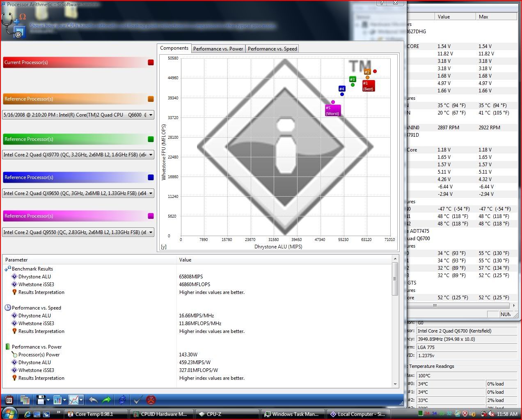Screen dimensions: 522x420
Task: Click the checkmark OK icon
Action: click(x=138, y=399)
